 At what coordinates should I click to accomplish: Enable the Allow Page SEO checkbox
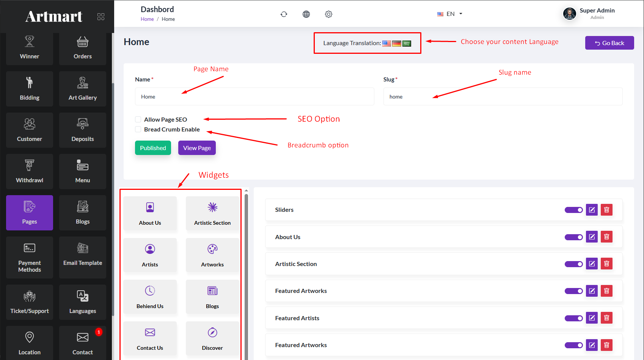pos(138,119)
